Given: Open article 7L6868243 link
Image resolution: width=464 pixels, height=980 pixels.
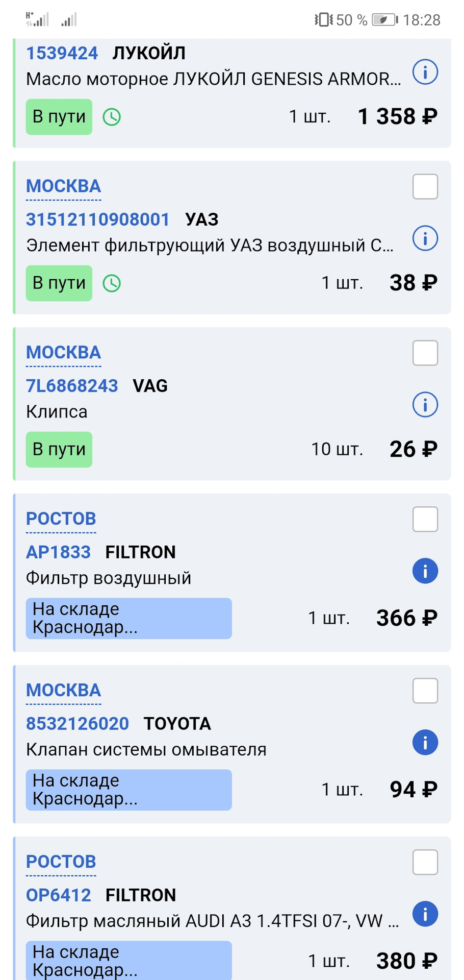Looking at the screenshot, I should click(72, 386).
